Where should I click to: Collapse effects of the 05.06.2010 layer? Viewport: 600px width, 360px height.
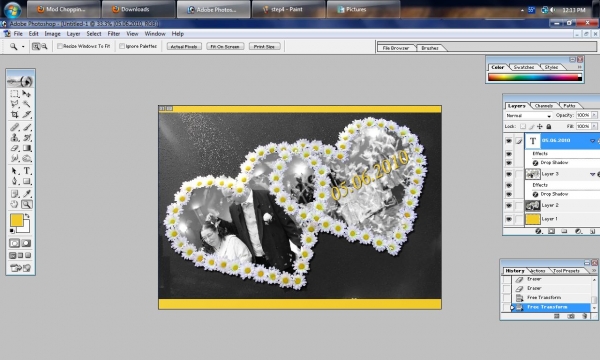[x=592, y=141]
